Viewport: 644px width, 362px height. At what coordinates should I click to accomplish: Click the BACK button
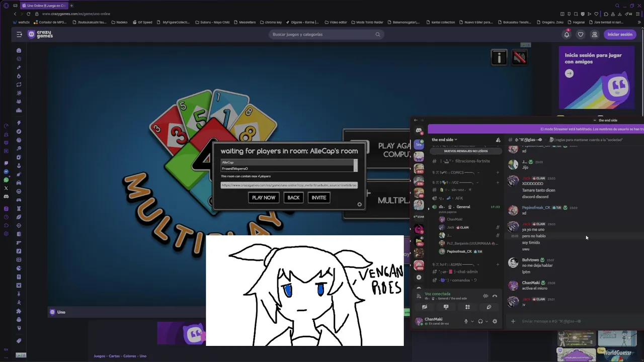click(293, 198)
